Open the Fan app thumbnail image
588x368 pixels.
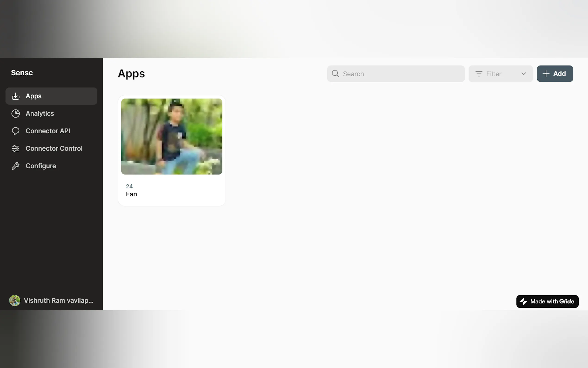(172, 136)
